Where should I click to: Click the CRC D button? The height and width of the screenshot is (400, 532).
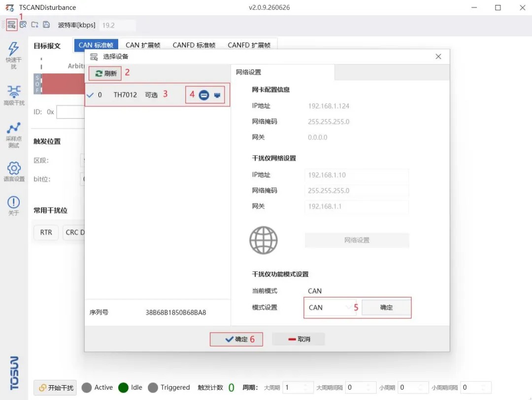coord(74,233)
